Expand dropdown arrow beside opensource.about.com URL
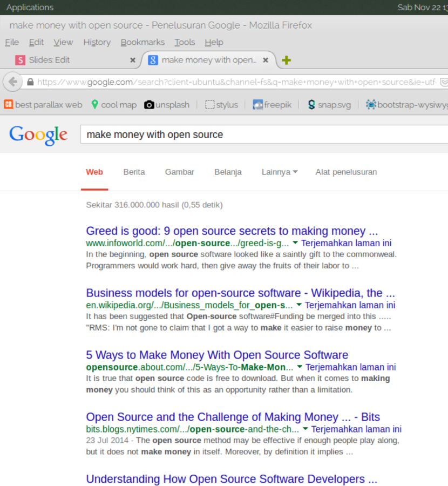 pos(300,367)
